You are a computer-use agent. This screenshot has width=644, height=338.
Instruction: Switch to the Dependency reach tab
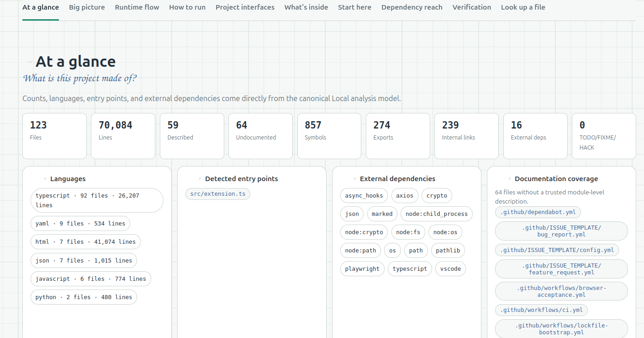(x=412, y=7)
